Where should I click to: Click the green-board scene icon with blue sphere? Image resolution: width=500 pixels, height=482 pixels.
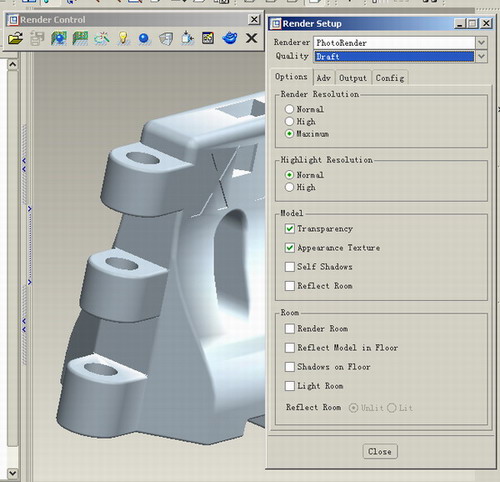(x=59, y=38)
